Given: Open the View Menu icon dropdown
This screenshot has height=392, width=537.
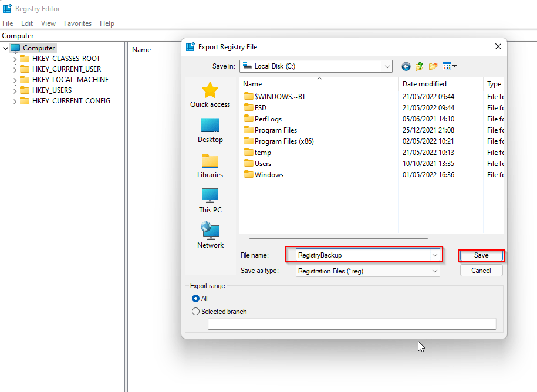Looking at the screenshot, I should [x=450, y=67].
